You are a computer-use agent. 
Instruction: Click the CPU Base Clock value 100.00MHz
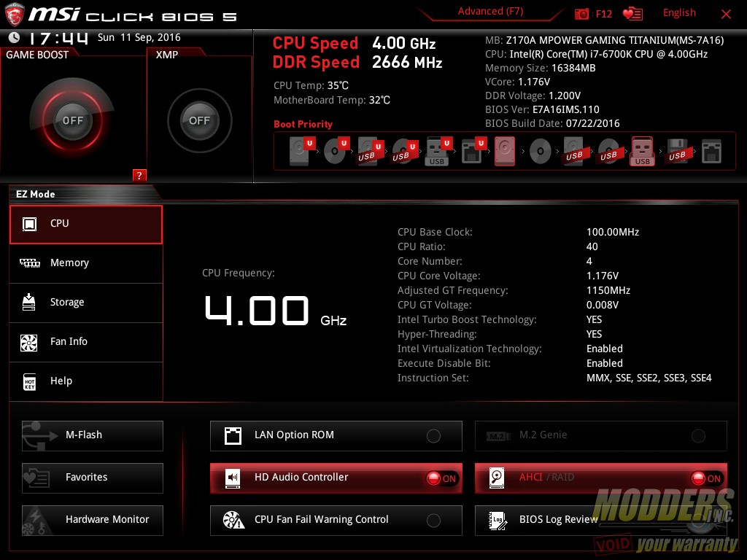tap(613, 232)
